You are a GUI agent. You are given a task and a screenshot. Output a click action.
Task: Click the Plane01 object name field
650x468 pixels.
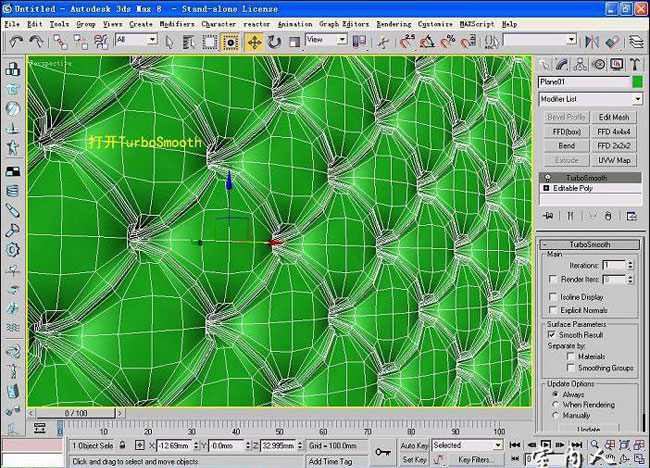click(584, 82)
